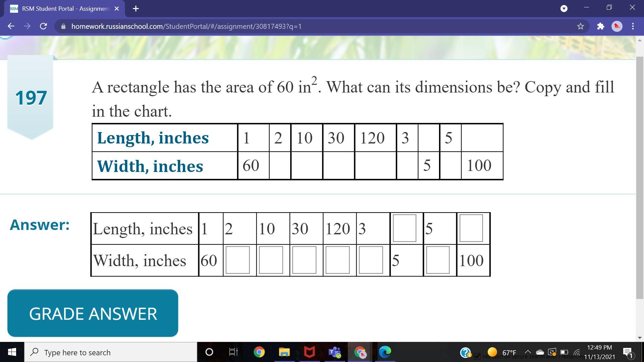Open Microsoft Teams taskbar icon
Viewport: 644px width, 362px height.
click(x=334, y=352)
